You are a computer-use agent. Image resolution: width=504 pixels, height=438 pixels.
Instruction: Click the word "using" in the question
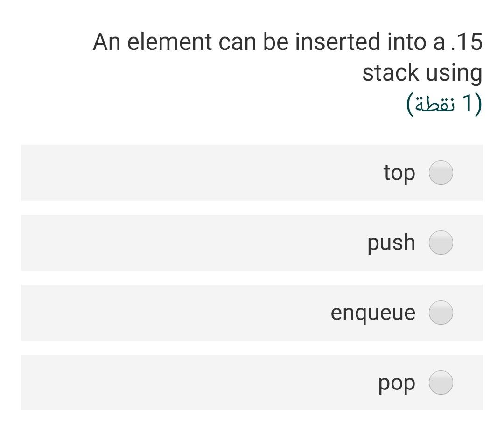(x=454, y=74)
